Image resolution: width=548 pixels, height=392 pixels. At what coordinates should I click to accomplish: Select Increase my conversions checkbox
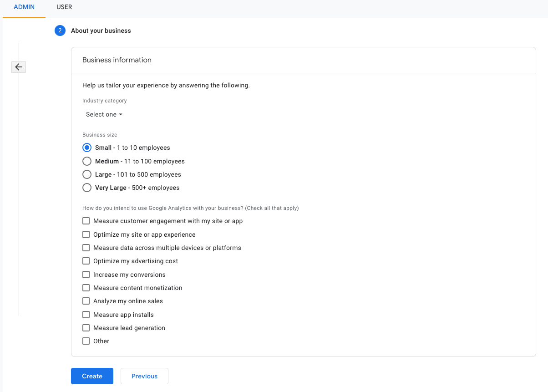click(86, 275)
